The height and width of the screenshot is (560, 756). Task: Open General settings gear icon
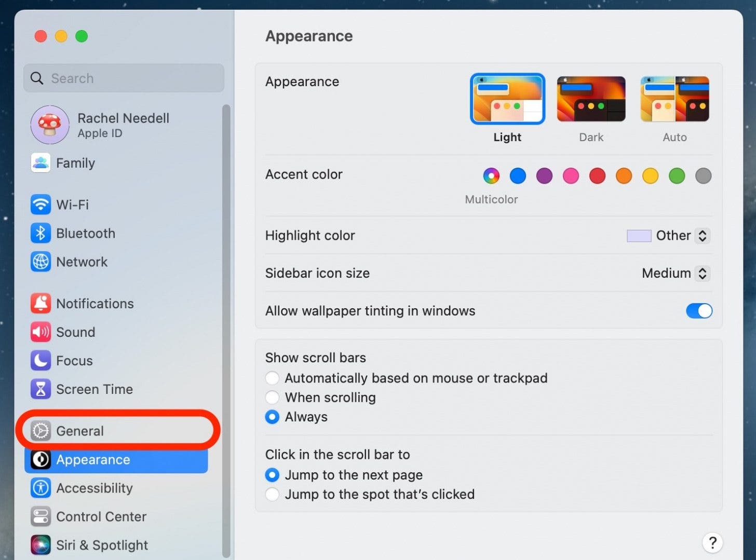point(40,431)
